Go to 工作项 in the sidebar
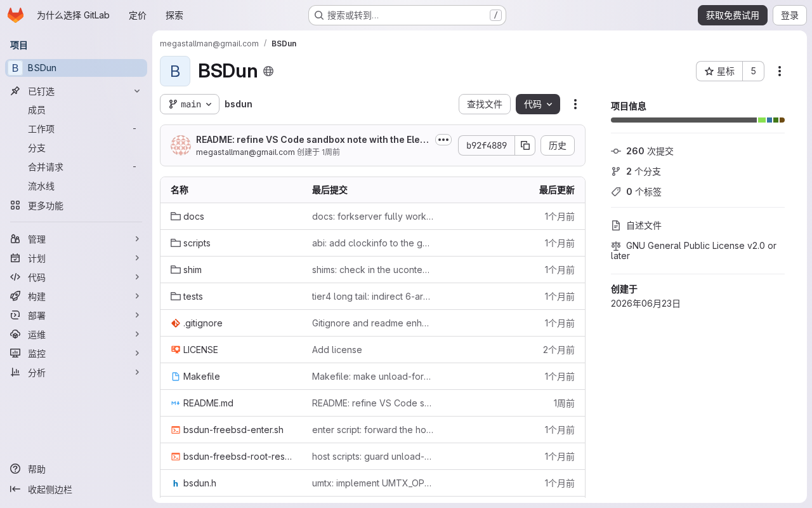 76,130
